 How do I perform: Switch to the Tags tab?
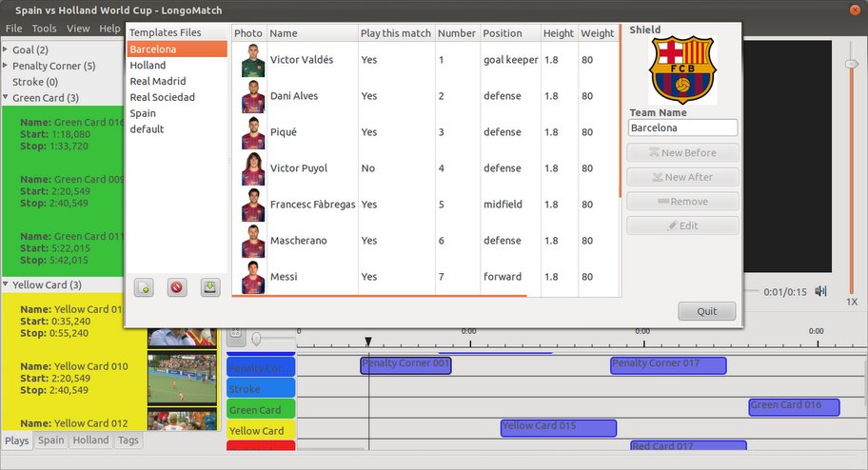(x=128, y=441)
